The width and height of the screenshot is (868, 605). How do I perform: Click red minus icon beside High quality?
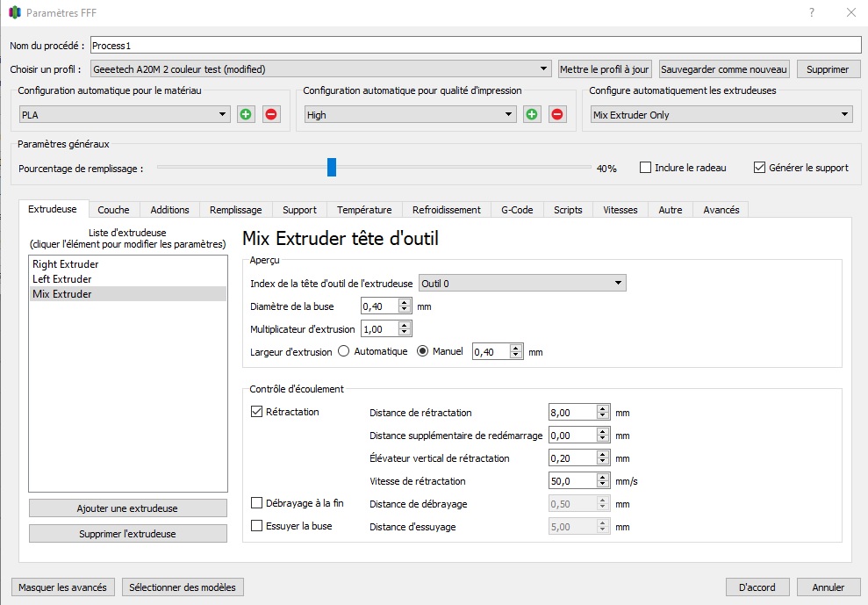pyautogui.click(x=557, y=114)
